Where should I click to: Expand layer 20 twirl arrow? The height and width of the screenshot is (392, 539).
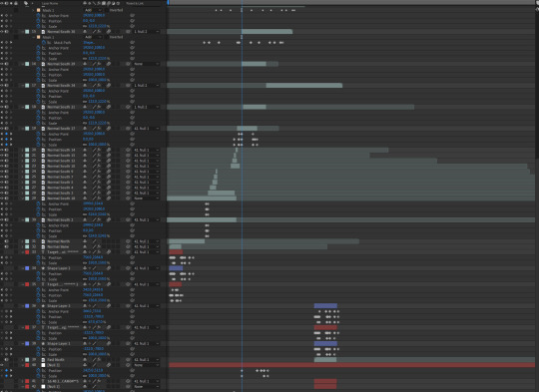click(22, 150)
